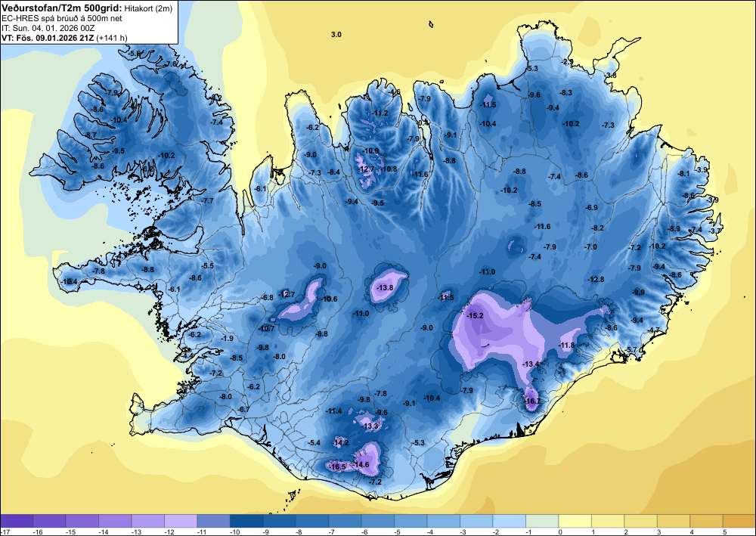Click the -4.4 temperature value
Image resolution: width=756 pixels, height=536 pixels.
pyautogui.click(x=187, y=356)
